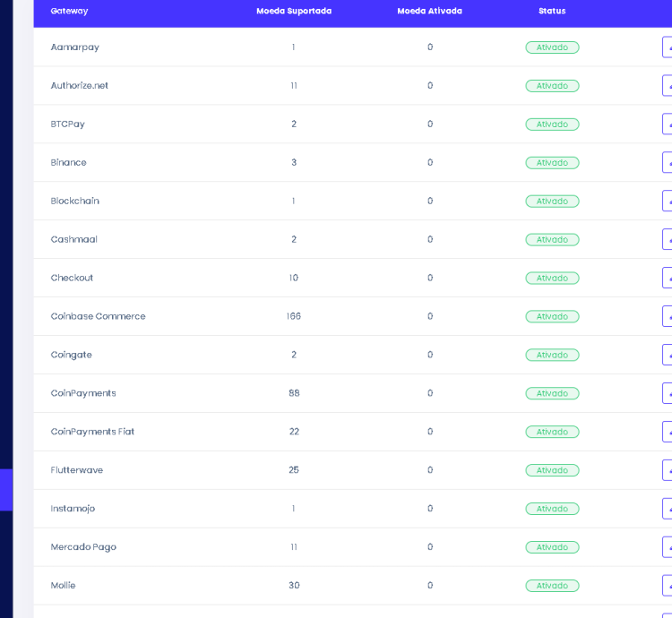Click supported currency count 88 for CoinPayments
Image resolution: width=672 pixels, height=618 pixels.
click(294, 393)
